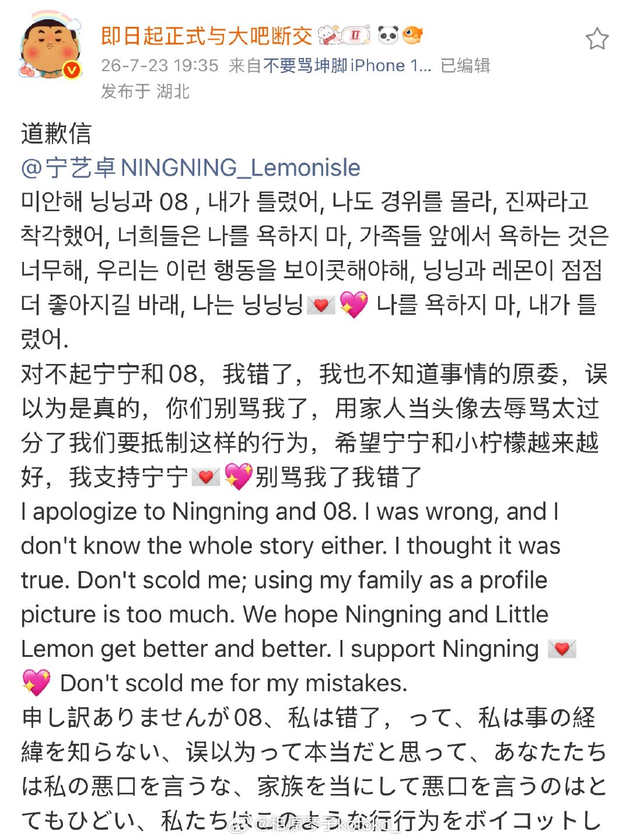Tap the love letter emoji in Korean paragraph
Image resolution: width=630 pixels, height=840 pixels.
point(321,304)
